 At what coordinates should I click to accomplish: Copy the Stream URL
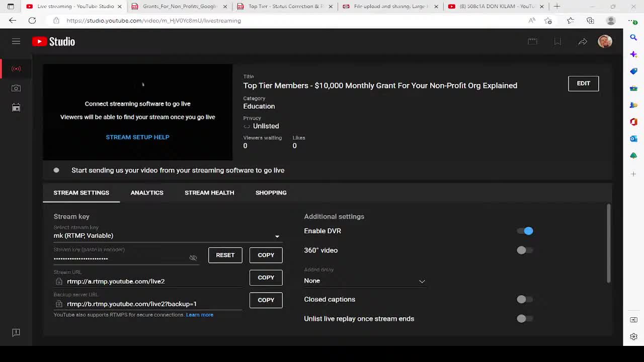pos(266,278)
